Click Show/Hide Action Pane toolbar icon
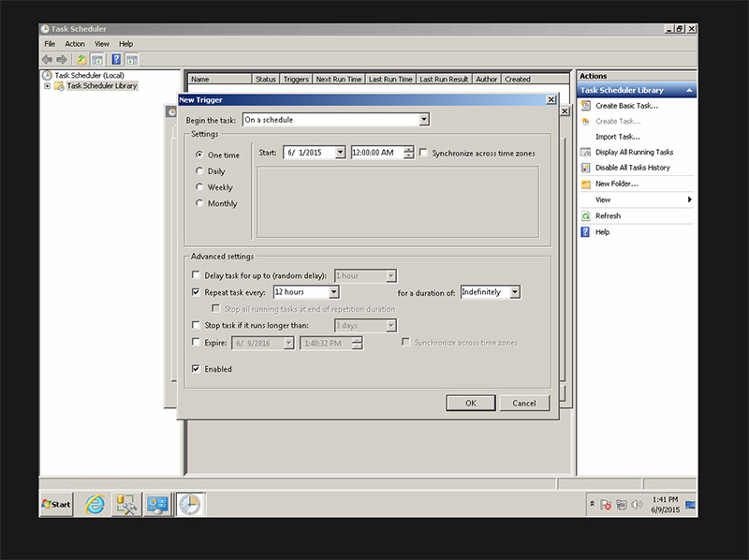The height and width of the screenshot is (560, 749). click(132, 59)
